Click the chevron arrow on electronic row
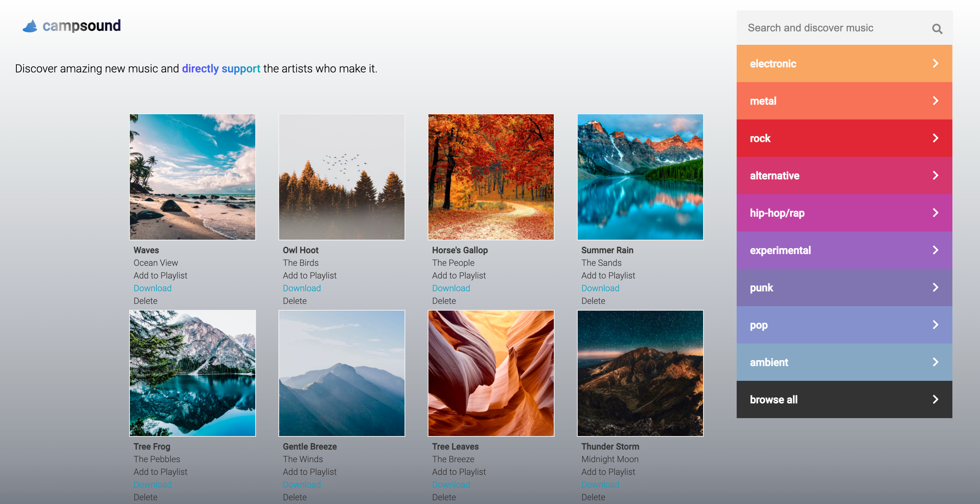 (936, 63)
